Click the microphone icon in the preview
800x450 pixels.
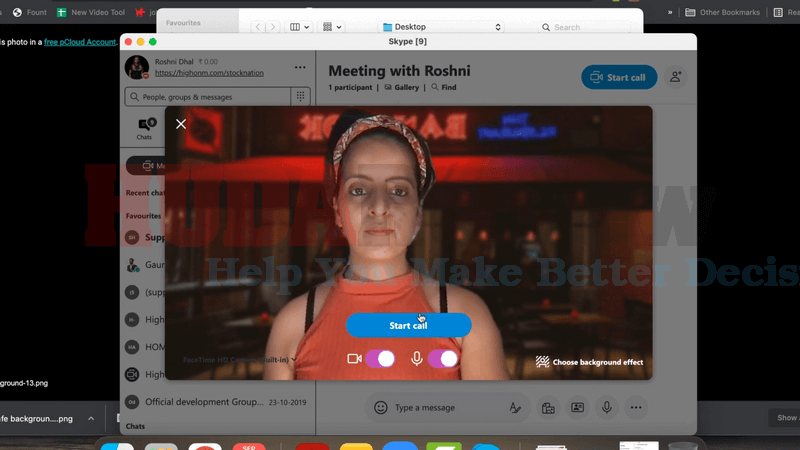pyautogui.click(x=416, y=359)
